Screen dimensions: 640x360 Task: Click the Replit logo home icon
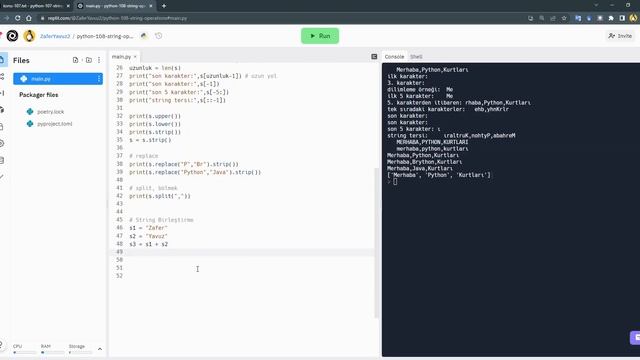[12, 36]
